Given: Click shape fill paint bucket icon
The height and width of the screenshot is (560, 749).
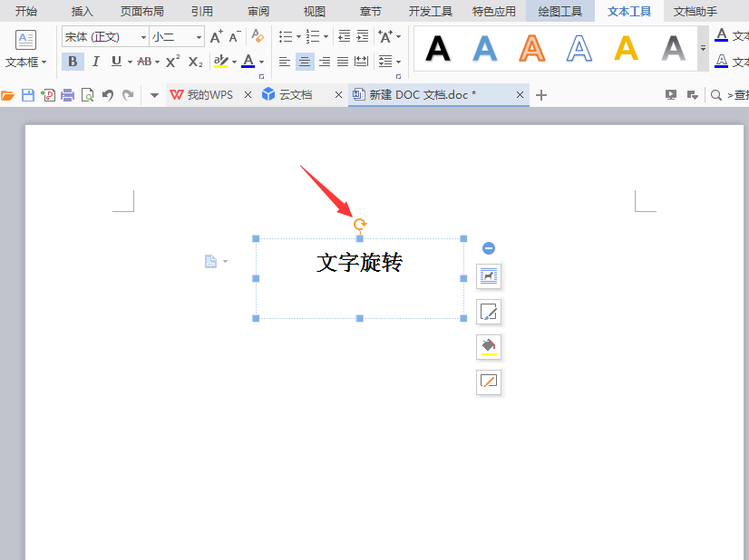Looking at the screenshot, I should (489, 347).
